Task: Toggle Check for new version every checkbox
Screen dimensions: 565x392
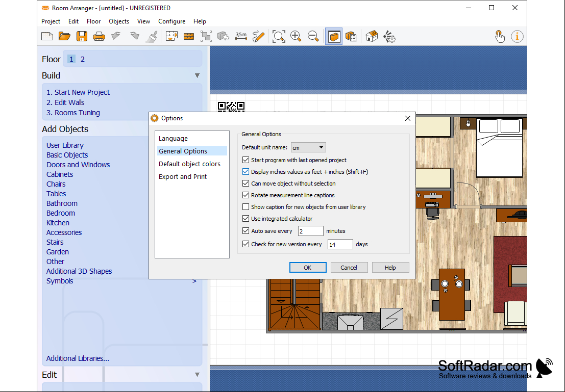Action: pyautogui.click(x=245, y=244)
